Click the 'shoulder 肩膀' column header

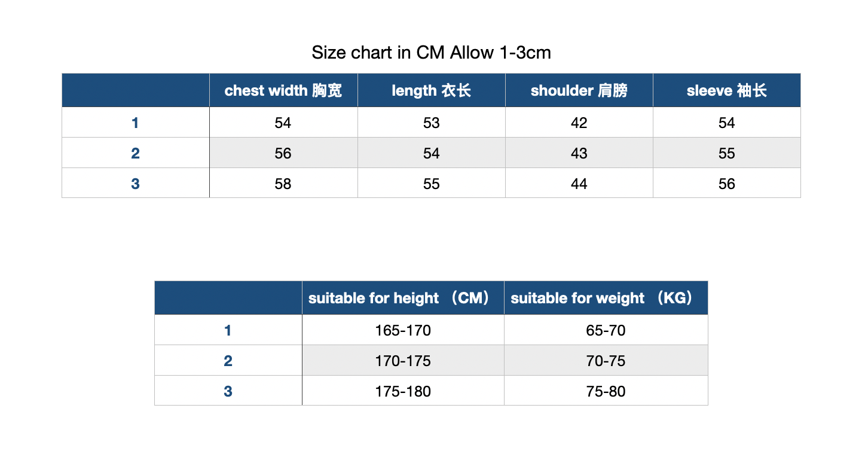[x=579, y=90]
